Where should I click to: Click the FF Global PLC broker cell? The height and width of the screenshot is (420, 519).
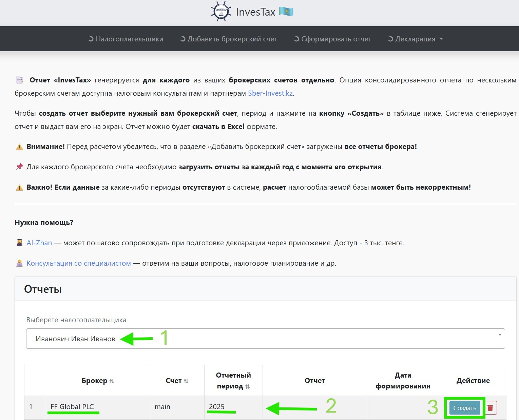click(x=72, y=407)
